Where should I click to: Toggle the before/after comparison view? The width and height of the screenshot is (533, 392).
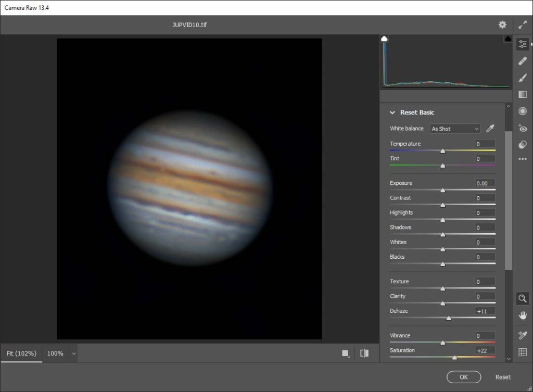coord(364,353)
